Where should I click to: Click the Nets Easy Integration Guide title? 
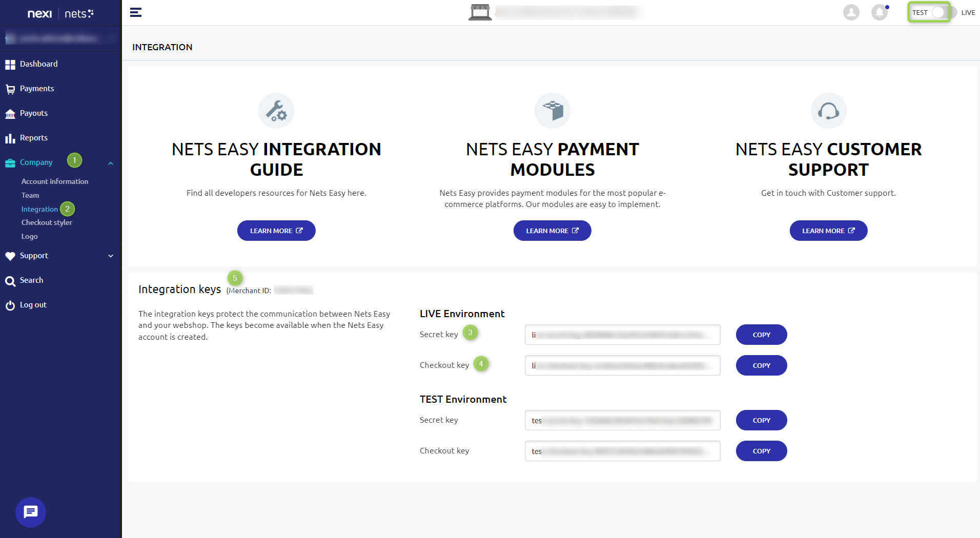pos(276,159)
